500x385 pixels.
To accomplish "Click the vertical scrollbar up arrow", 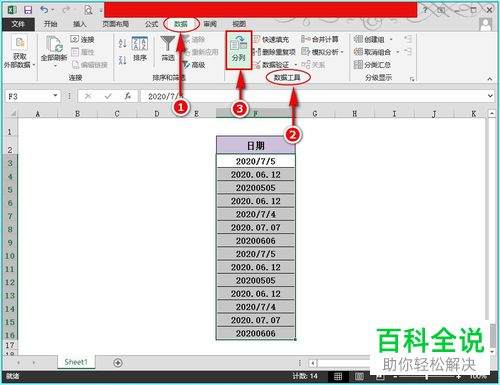I will click(x=492, y=114).
